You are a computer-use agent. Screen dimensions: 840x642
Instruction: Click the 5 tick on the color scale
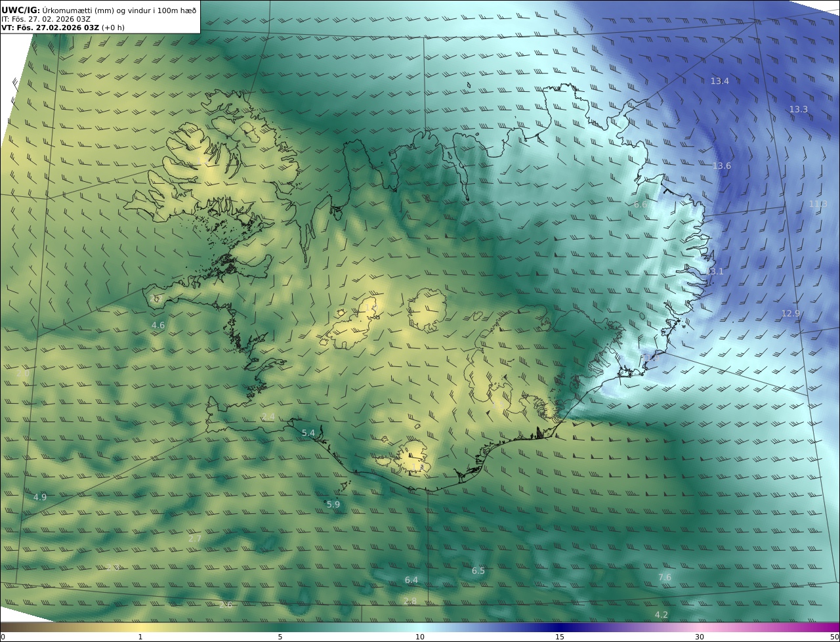point(280,637)
